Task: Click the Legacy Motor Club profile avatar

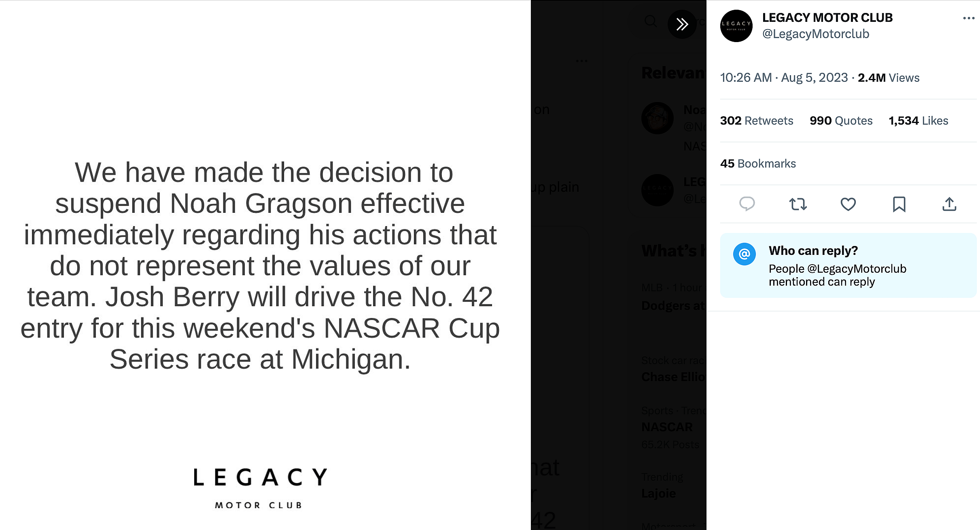Action: tap(736, 26)
